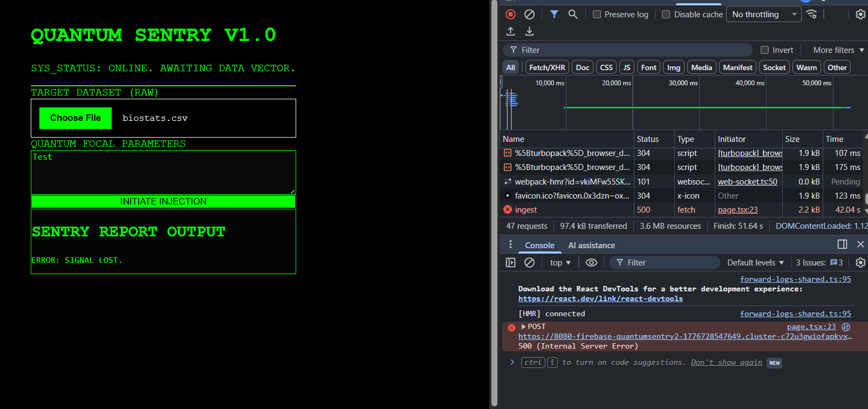Filter requests by Img type
Image resolution: width=868 pixels, height=409 pixels.
click(x=673, y=67)
